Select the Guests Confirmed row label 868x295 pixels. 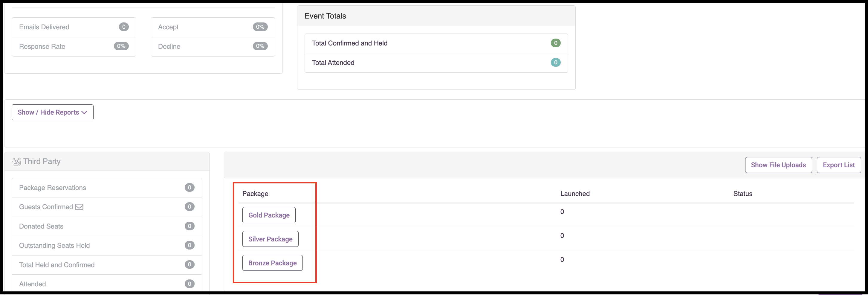coord(46,207)
